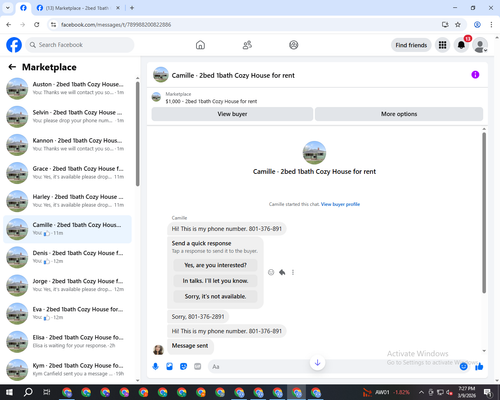Reply to the quick response message

coord(282,272)
